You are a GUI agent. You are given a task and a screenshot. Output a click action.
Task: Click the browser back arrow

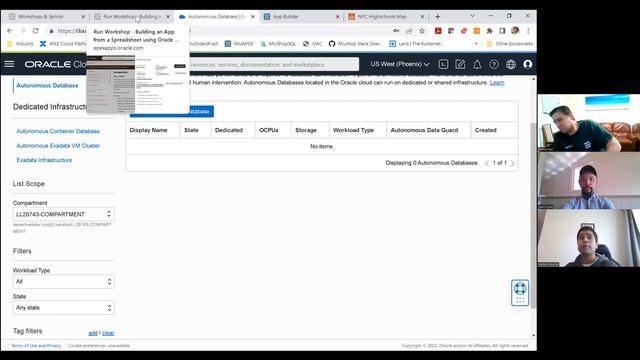[10, 31]
